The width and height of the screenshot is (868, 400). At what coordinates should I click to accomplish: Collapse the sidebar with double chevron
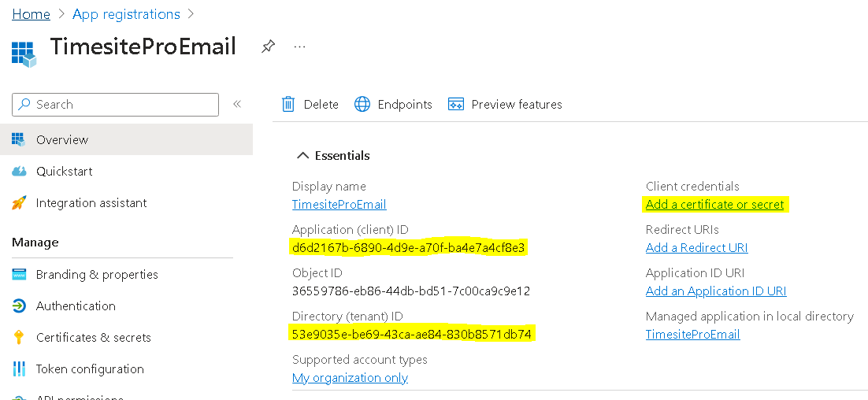(236, 104)
